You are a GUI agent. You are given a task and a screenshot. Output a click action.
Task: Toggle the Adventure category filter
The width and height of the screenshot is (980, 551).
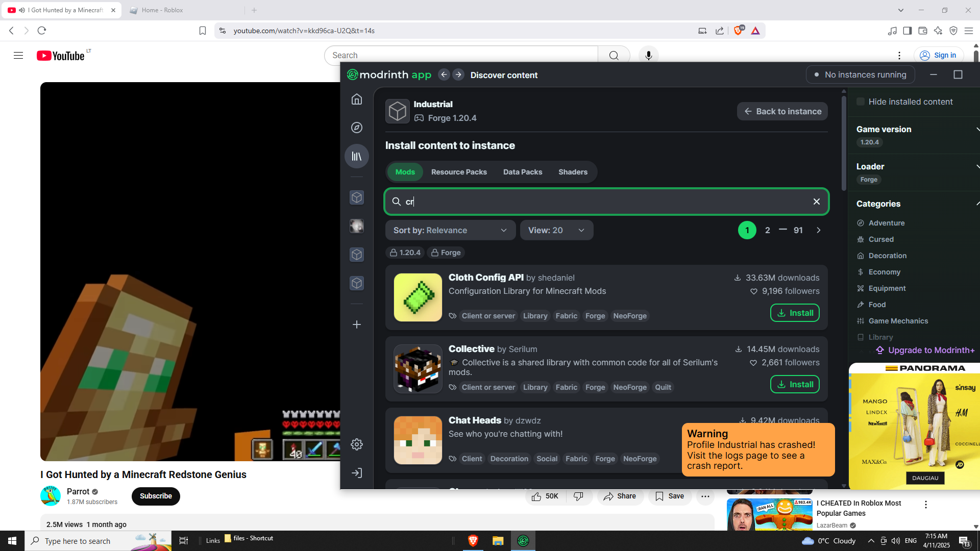tap(886, 223)
